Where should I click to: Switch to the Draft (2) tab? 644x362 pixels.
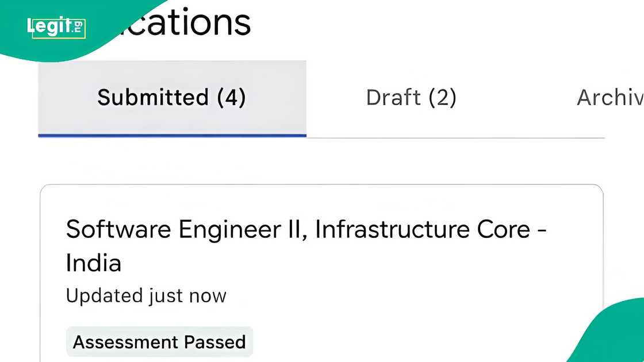(411, 98)
